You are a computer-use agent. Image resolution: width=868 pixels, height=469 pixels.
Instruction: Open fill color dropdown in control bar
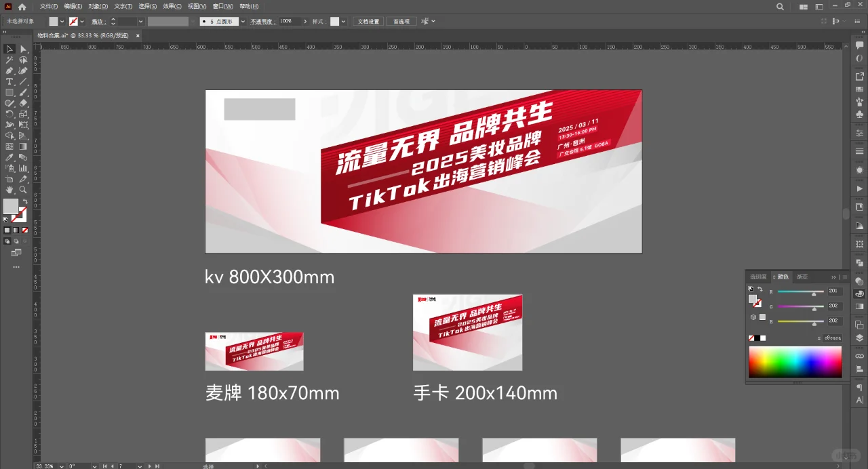[62, 21]
